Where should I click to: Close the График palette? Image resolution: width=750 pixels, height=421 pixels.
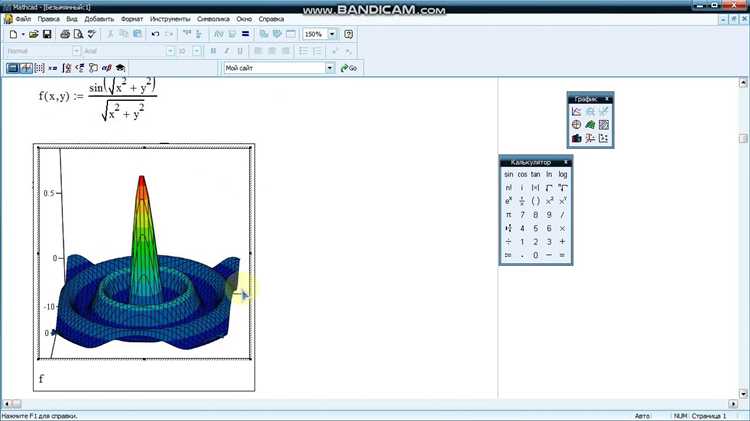(607, 99)
